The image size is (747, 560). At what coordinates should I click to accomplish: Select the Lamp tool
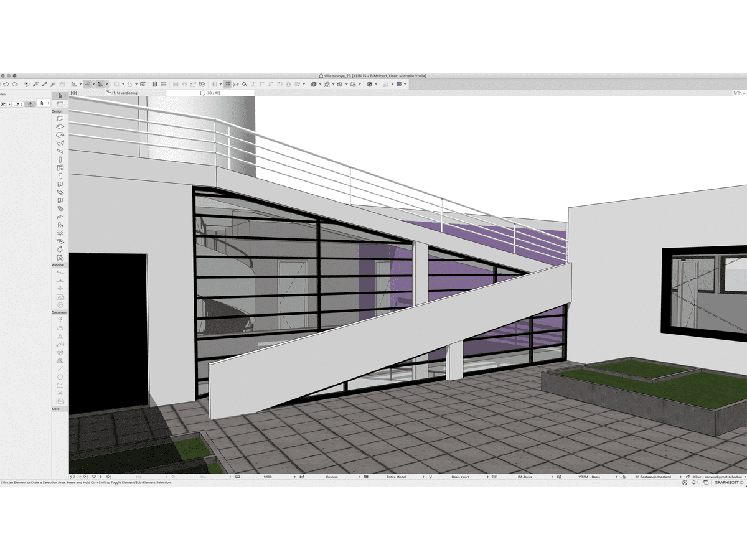(x=60, y=233)
